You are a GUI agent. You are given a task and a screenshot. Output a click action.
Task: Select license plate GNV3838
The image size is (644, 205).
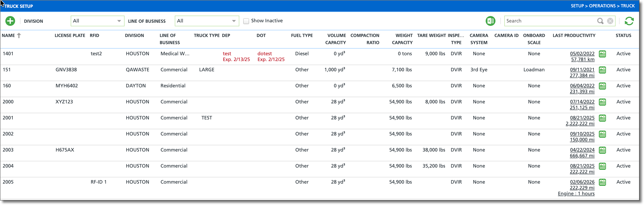(66, 70)
